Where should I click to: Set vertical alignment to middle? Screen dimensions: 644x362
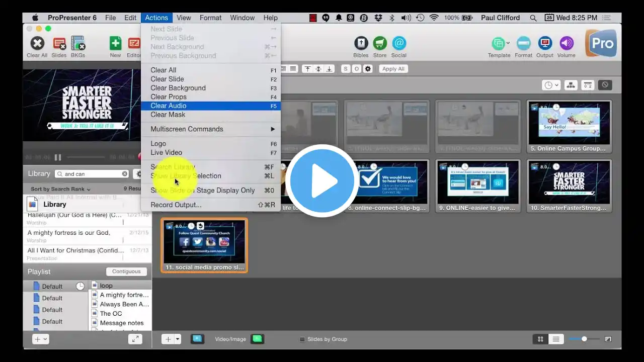pos(318,69)
